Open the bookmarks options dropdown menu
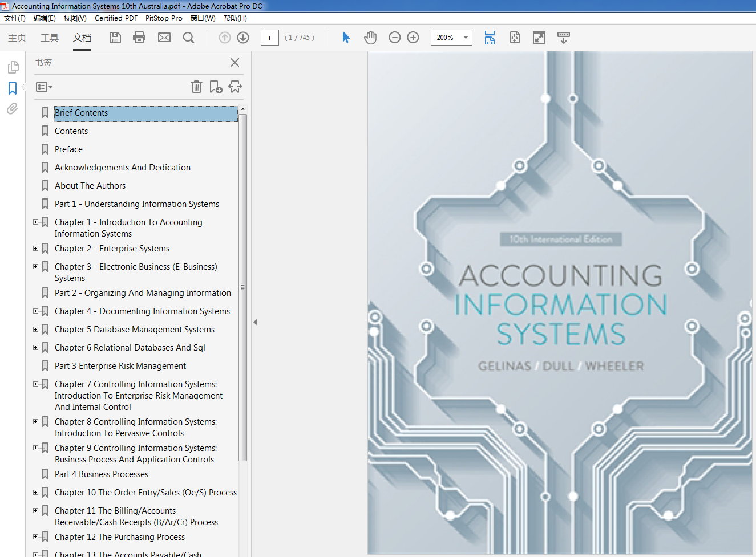This screenshot has width=756, height=557. (x=44, y=87)
